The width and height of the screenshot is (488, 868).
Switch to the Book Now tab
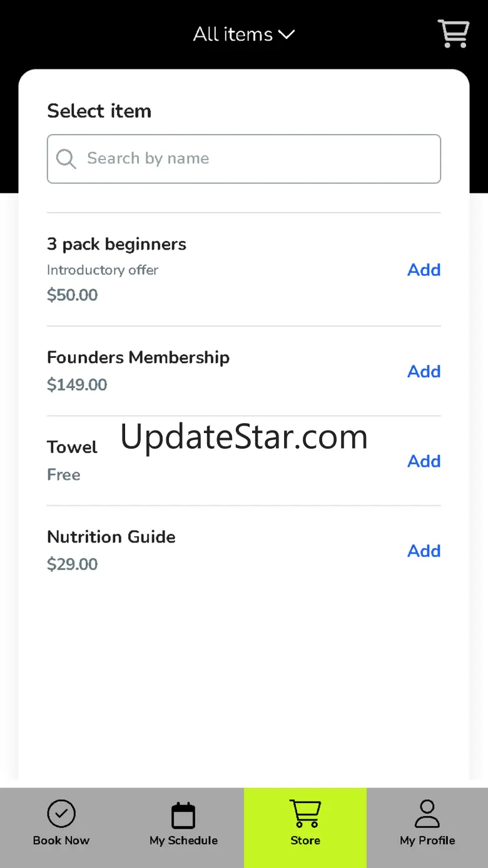61,840
